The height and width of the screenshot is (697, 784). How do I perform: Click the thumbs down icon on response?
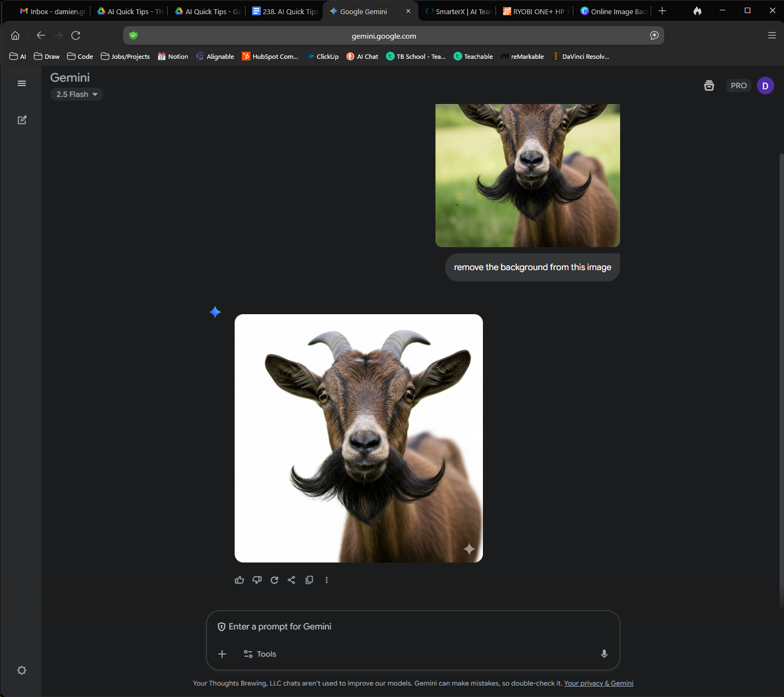257,580
